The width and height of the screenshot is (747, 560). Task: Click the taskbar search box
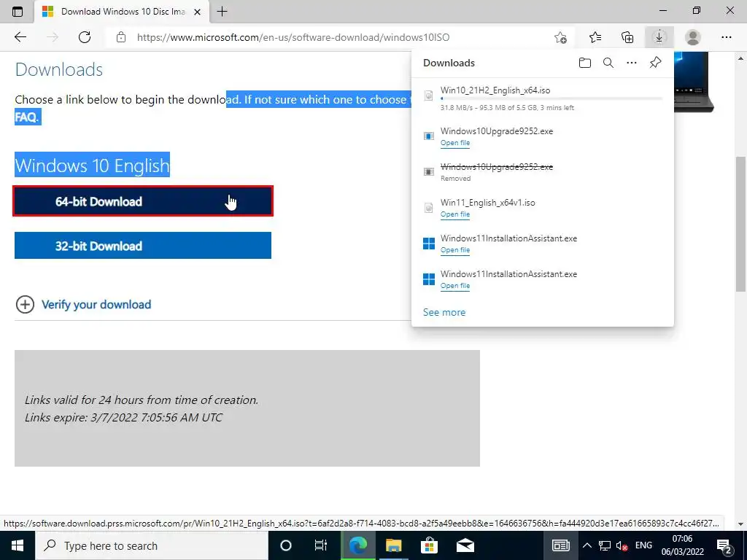[152, 545]
